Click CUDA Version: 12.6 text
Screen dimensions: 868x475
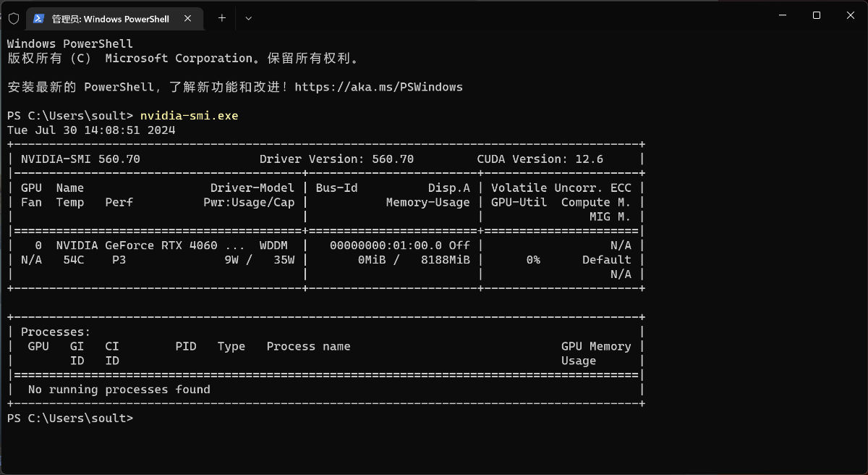pos(540,159)
